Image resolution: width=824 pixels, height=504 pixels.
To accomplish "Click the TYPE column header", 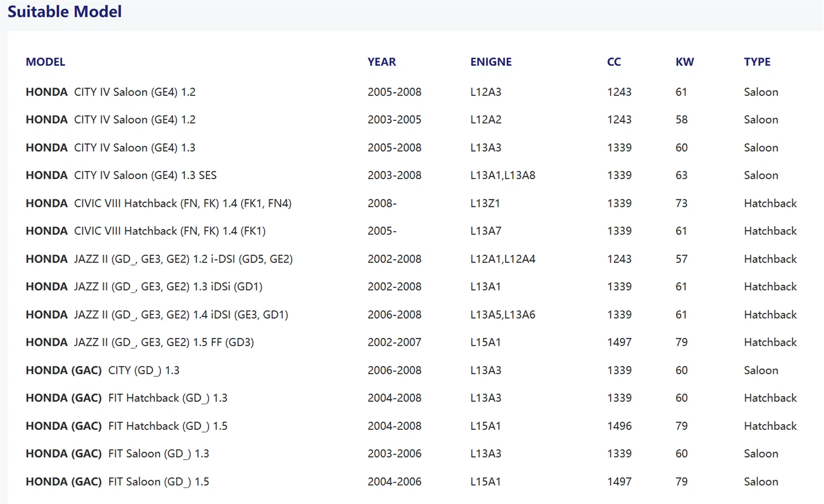I will point(757,62).
